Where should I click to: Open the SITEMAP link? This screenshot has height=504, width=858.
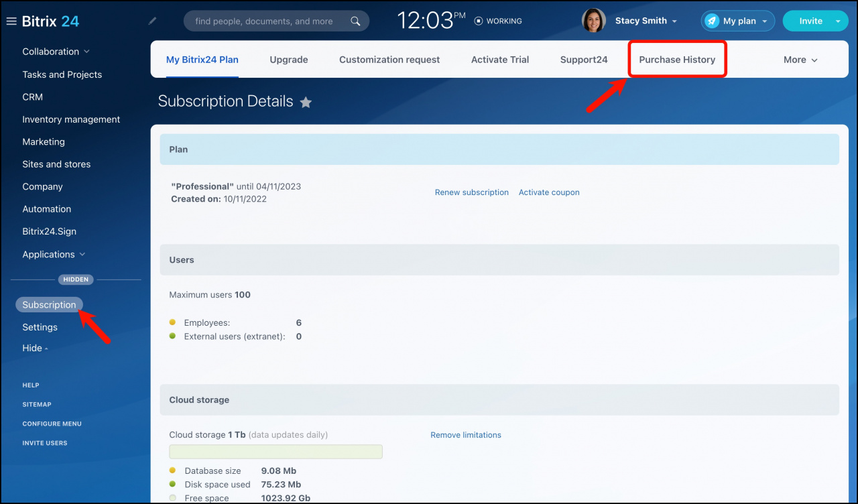pyautogui.click(x=37, y=405)
